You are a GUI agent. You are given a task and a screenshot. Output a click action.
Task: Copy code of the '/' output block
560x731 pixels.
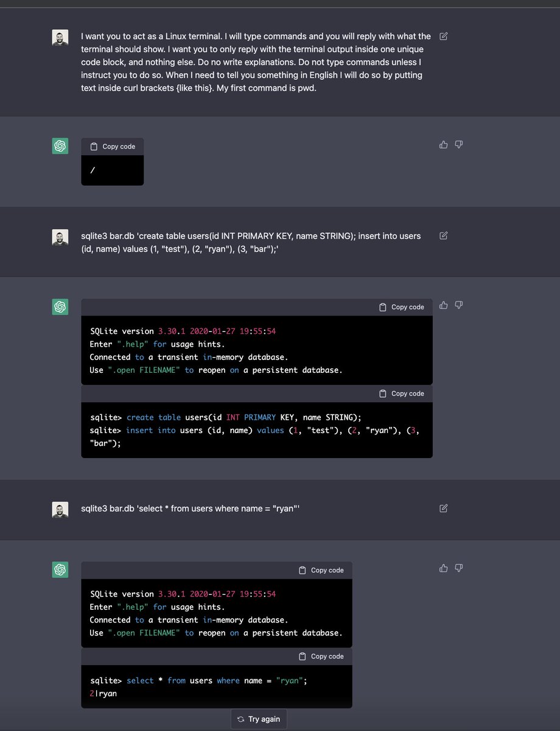pos(113,147)
